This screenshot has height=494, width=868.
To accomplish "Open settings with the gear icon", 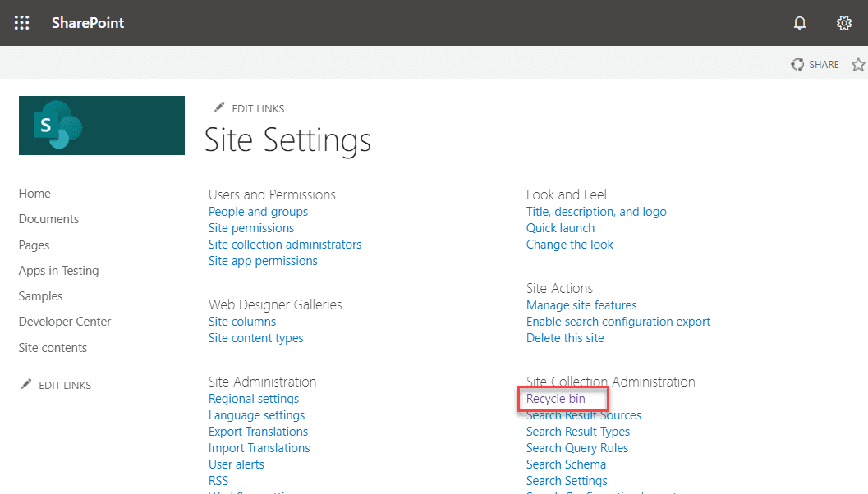I will pyautogui.click(x=844, y=22).
